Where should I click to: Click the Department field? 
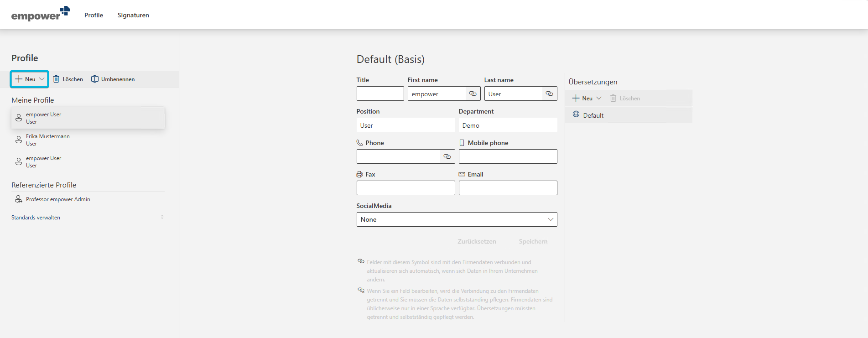pyautogui.click(x=508, y=125)
